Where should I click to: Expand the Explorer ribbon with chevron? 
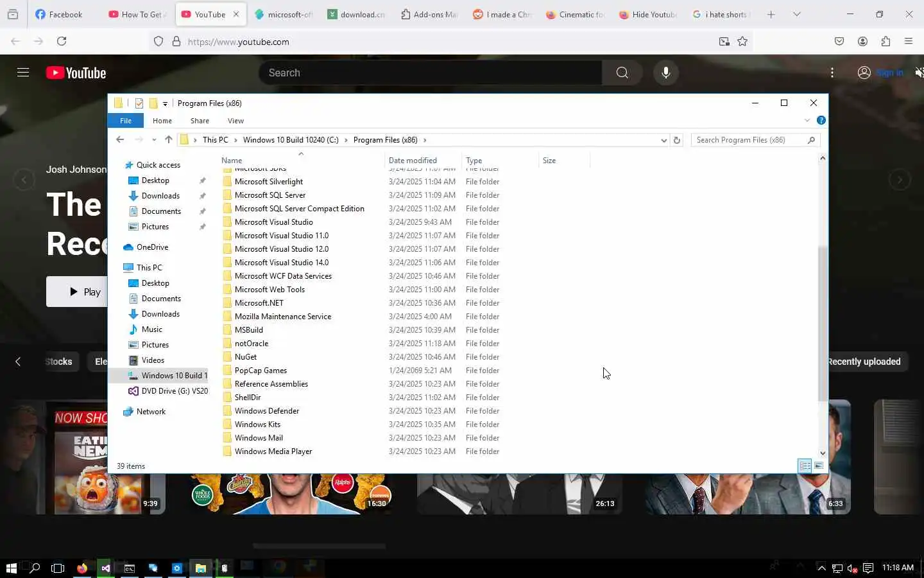click(x=807, y=120)
